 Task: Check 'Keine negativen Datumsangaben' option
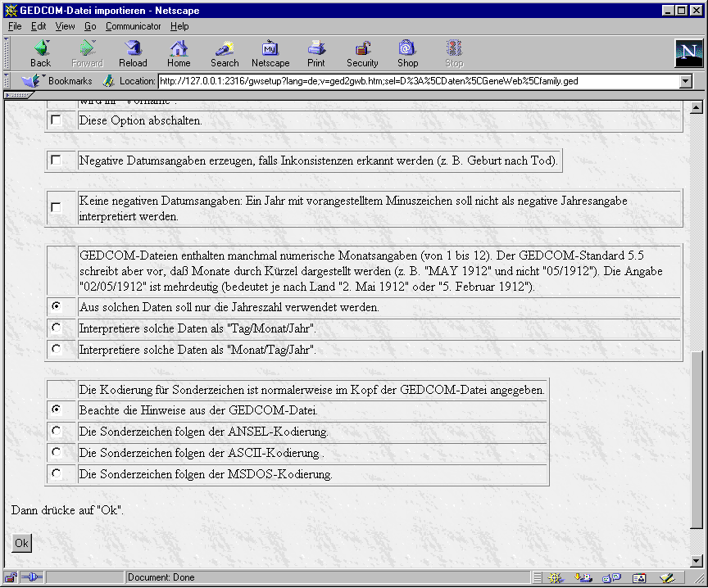click(x=56, y=207)
